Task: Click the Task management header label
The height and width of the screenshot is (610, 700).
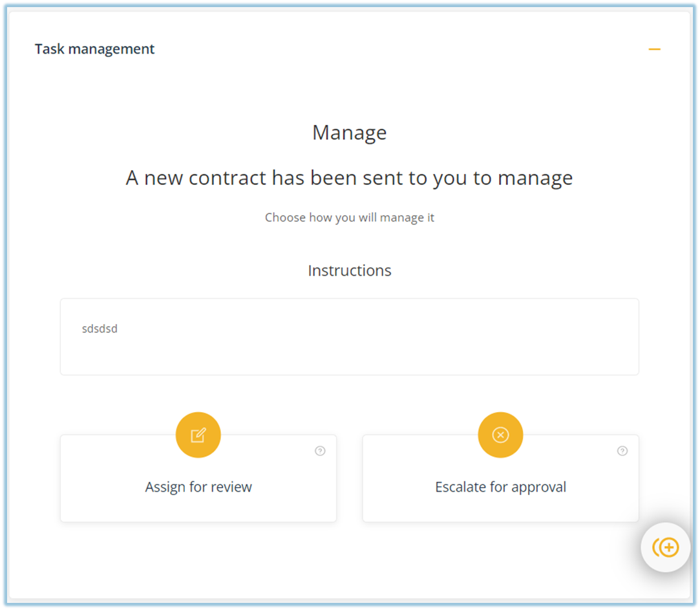Action: tap(94, 49)
